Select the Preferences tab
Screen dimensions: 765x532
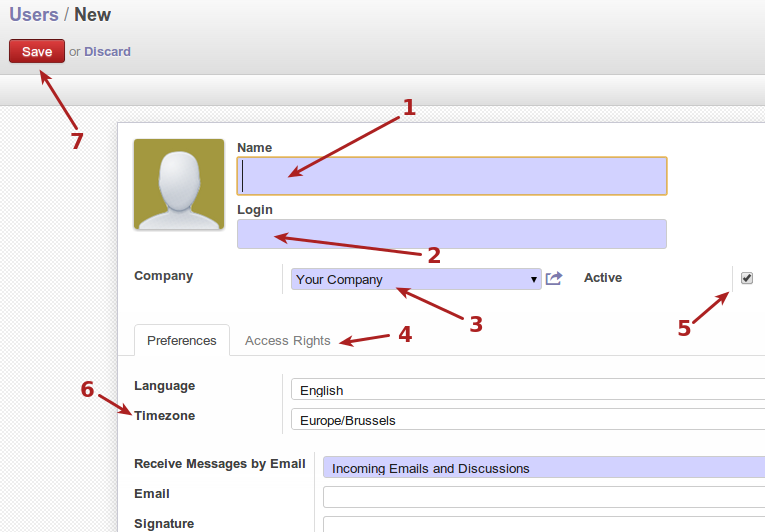pos(181,340)
